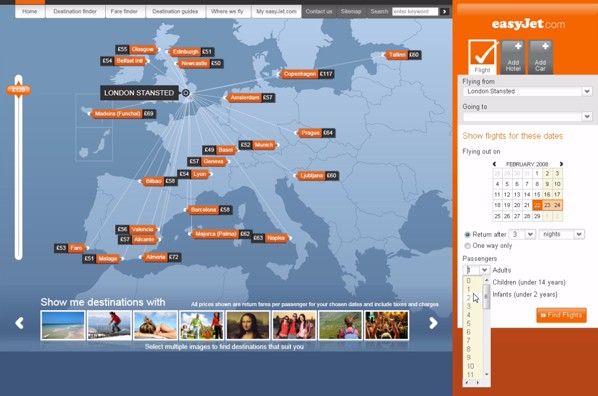598x396 pixels.
Task: Add a hotel to the booking
Action: (x=513, y=57)
